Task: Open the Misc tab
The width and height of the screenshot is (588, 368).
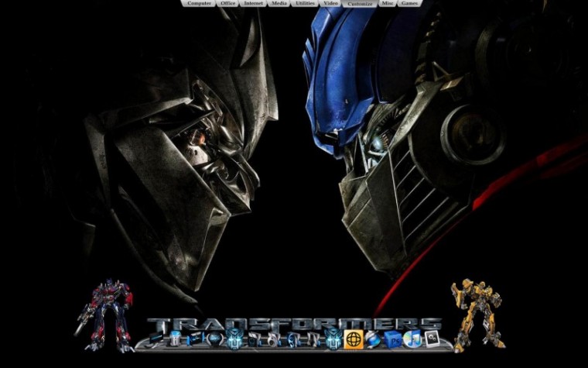Action: tap(388, 3)
